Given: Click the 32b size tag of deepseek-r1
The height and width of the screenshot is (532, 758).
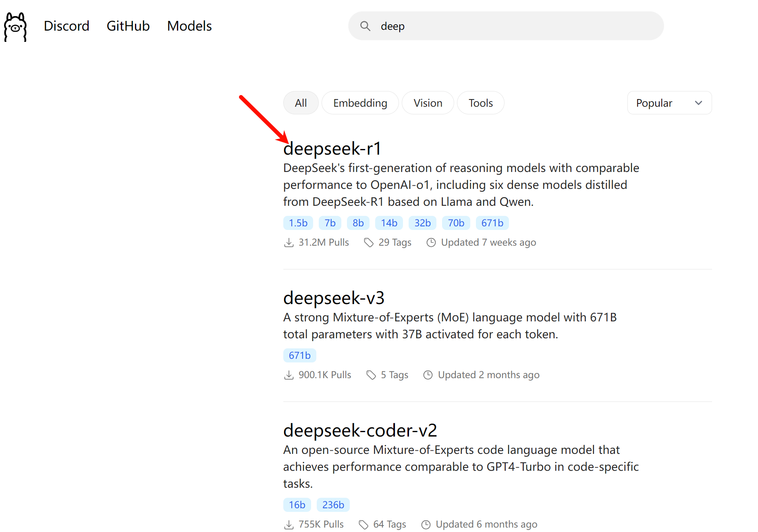Looking at the screenshot, I should [423, 223].
